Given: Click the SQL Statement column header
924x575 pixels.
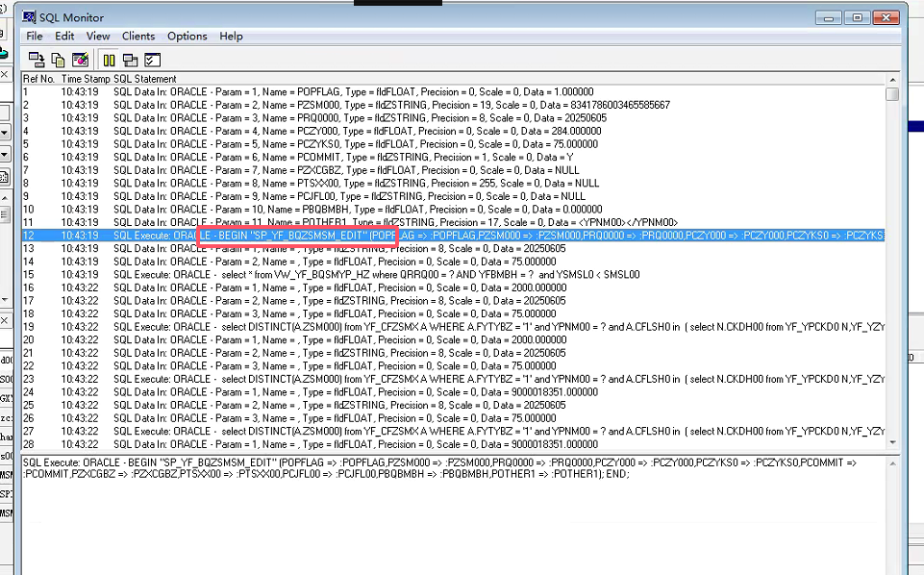Looking at the screenshot, I should click(145, 79).
